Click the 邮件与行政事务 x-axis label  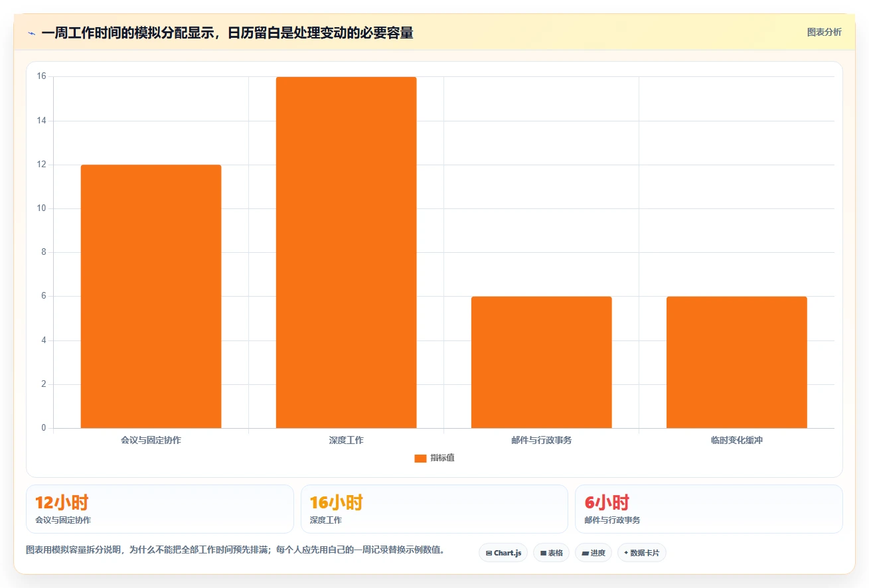coord(541,440)
